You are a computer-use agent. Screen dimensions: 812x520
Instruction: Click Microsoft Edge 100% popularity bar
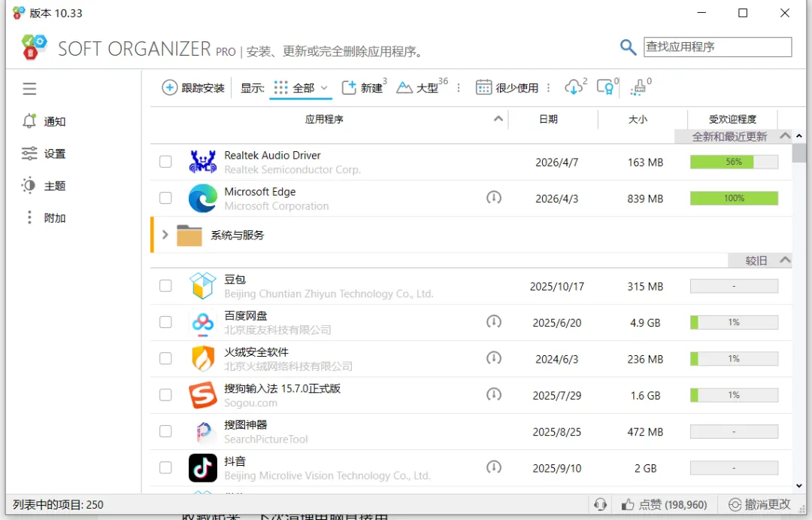734,198
